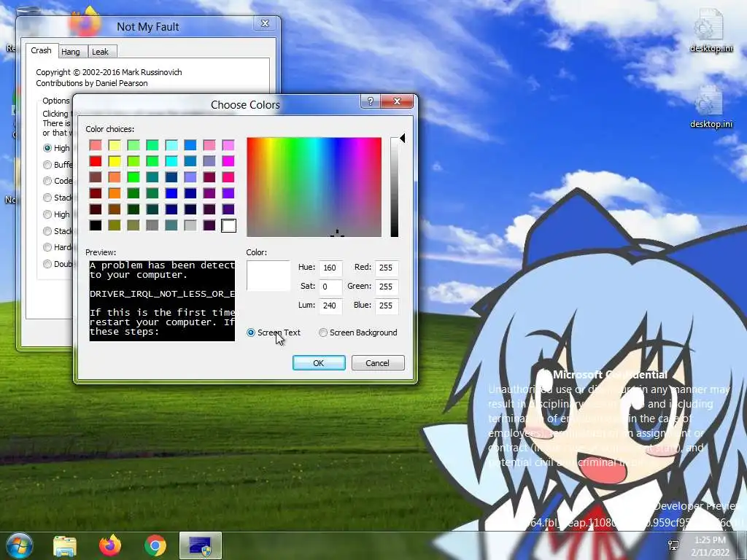This screenshot has height=560, width=747.
Task: Click the Green value field
Action: (387, 287)
